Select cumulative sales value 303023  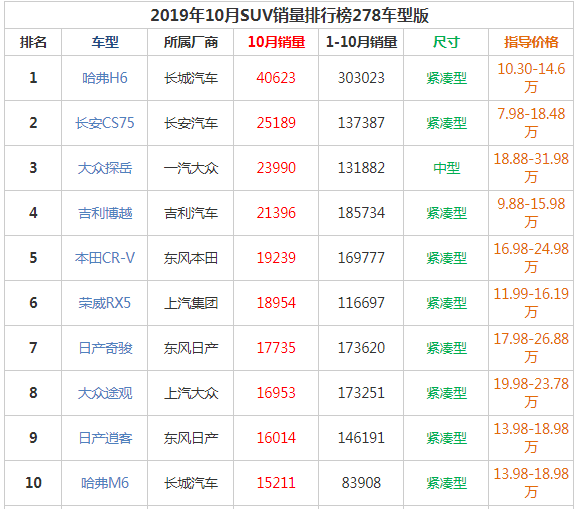point(361,78)
